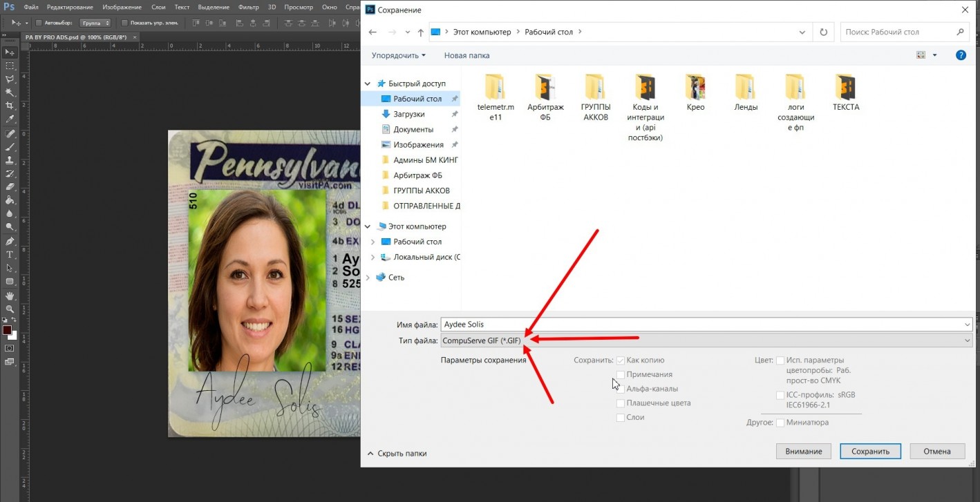Go back in the save dialog

[373, 32]
